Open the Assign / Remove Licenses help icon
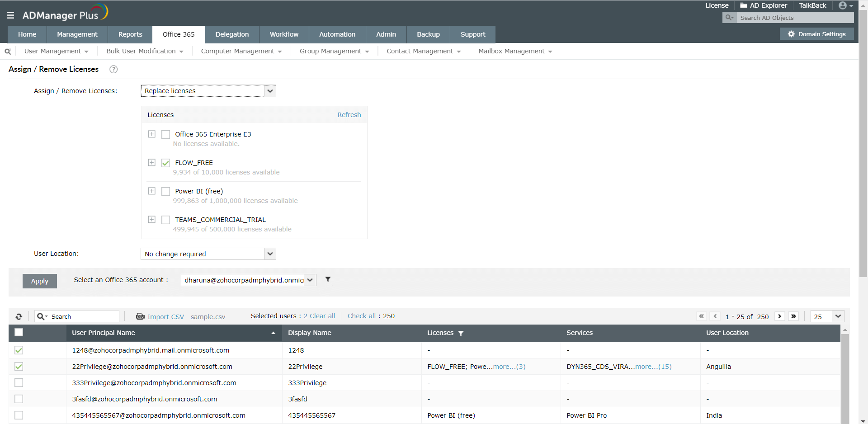 click(x=113, y=69)
